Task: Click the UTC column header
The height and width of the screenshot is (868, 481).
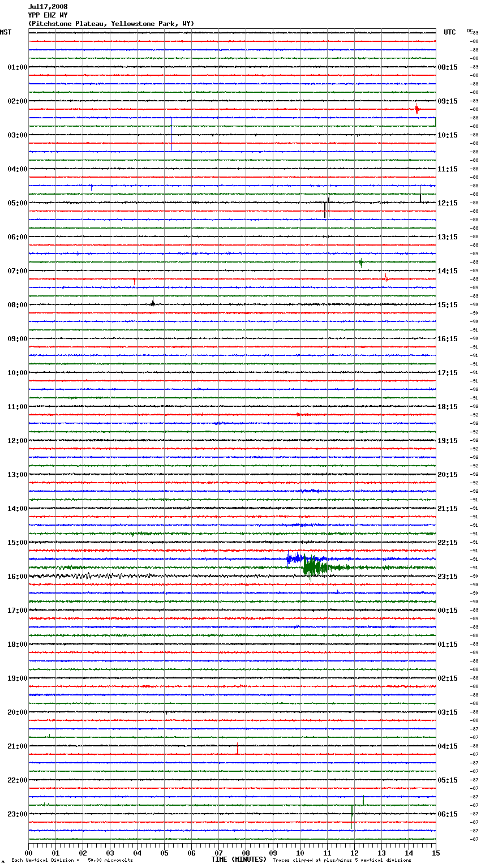Action: tap(450, 32)
